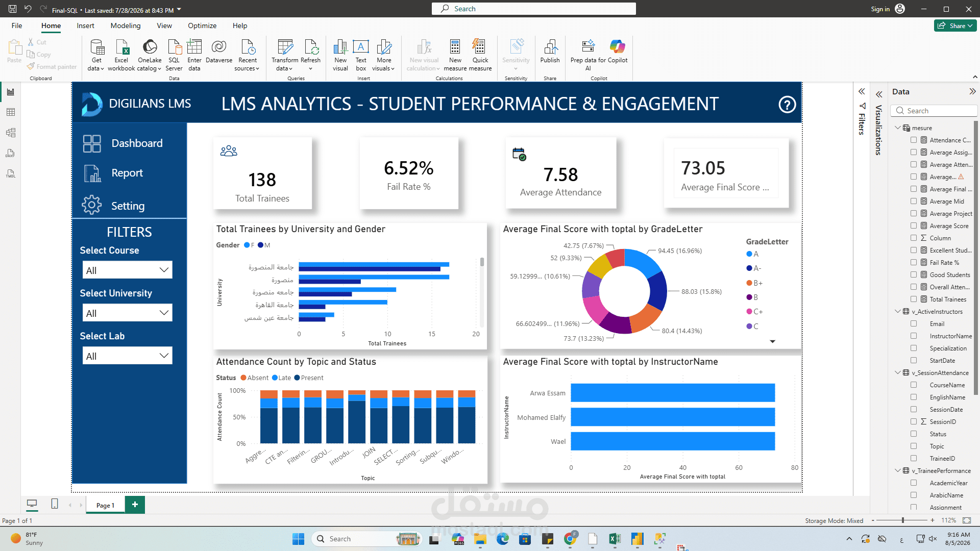Add a new report page
Viewport: 980px width, 551px height.
(x=135, y=505)
